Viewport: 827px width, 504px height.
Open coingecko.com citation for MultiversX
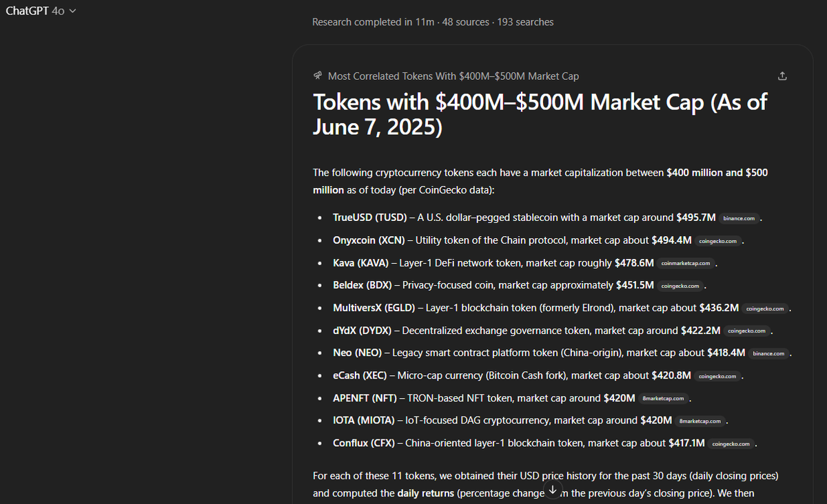(765, 308)
